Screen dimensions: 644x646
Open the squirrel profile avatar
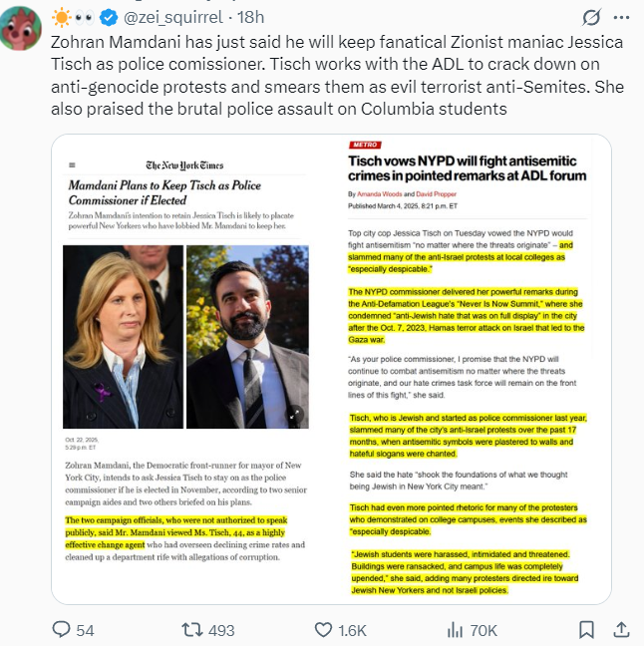[x=20, y=29]
